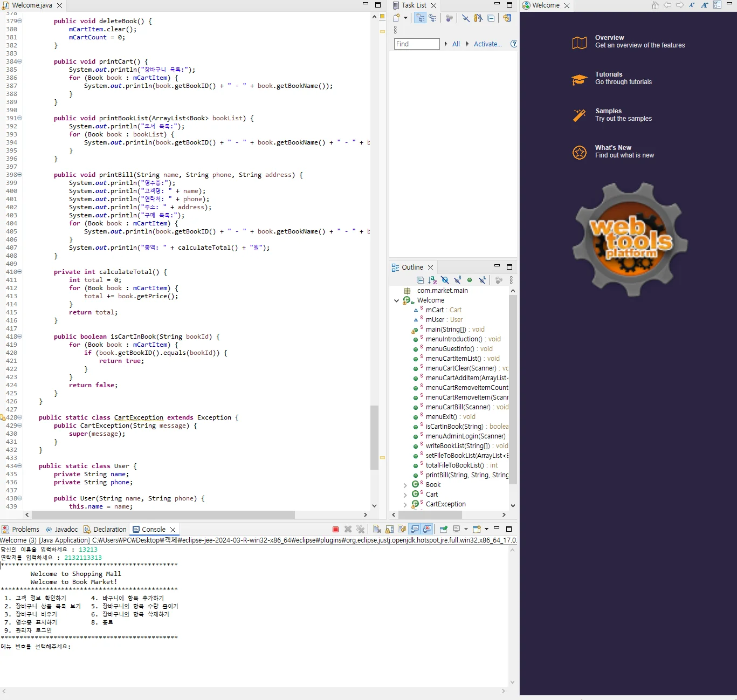Open the New Task dropdown arrow
Viewport: 737px width, 700px height.
405,18
